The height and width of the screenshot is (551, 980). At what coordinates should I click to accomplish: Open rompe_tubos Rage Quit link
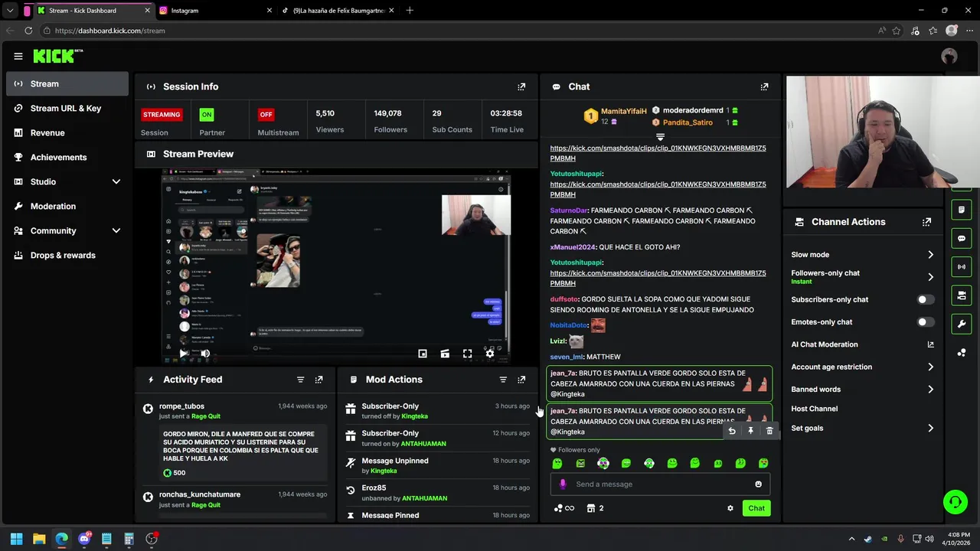pyautogui.click(x=205, y=416)
